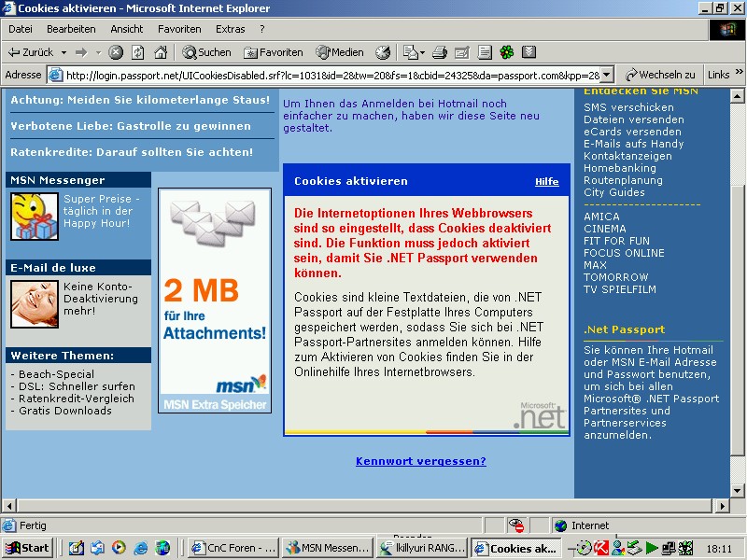Click the vertical scrollbar up arrow
This screenshot has height=560, width=747.
(737, 96)
